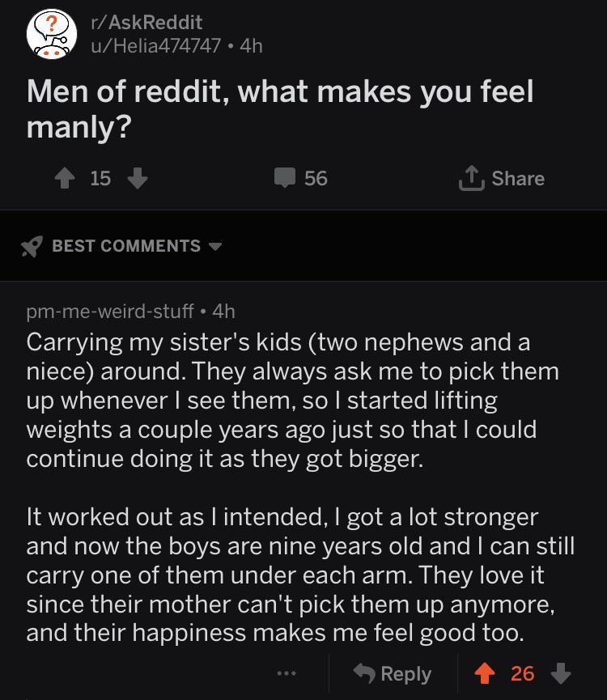
Task: Click the Share label on the post
Action: [x=518, y=178]
